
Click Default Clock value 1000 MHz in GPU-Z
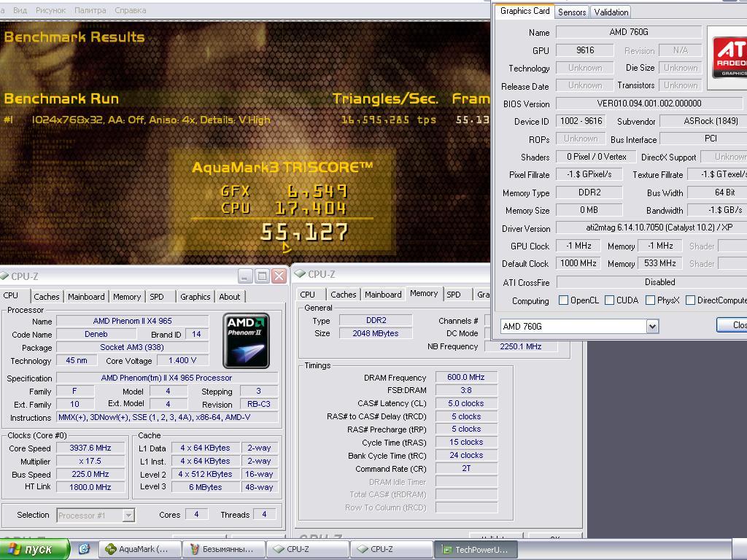click(578, 263)
